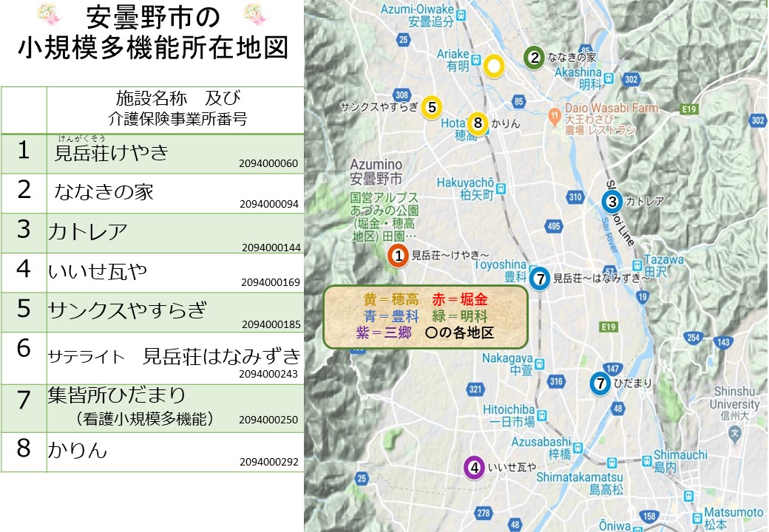
Task: Click the Shinshu University map icon
Action: click(x=734, y=430)
